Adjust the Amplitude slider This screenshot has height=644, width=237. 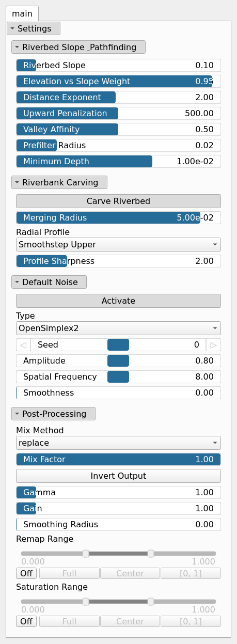[118, 360]
